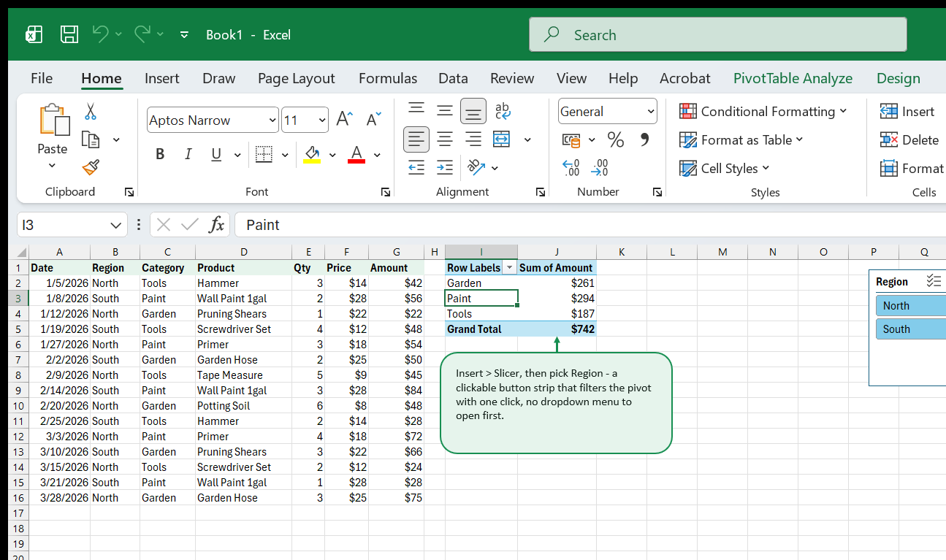The height and width of the screenshot is (560, 946).
Task: Toggle Bold formatting
Action: pos(160,154)
